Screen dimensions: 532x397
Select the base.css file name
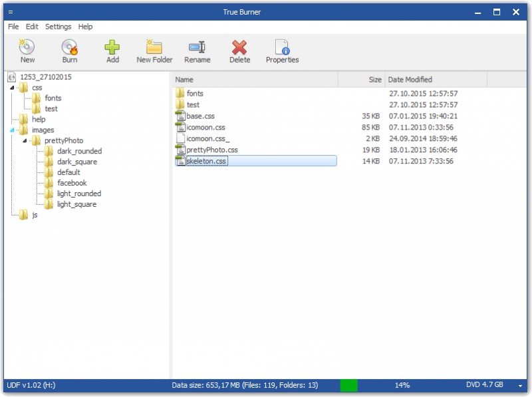(201, 116)
